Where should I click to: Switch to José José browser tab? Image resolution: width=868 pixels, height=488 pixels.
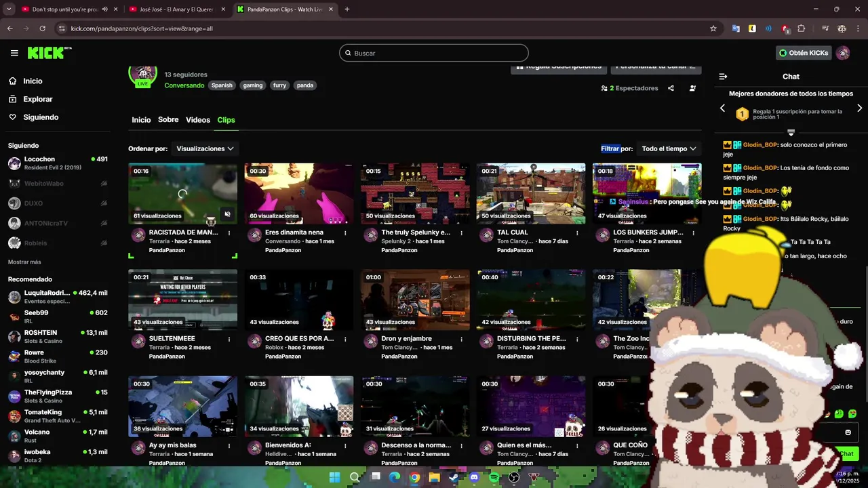coord(176,9)
